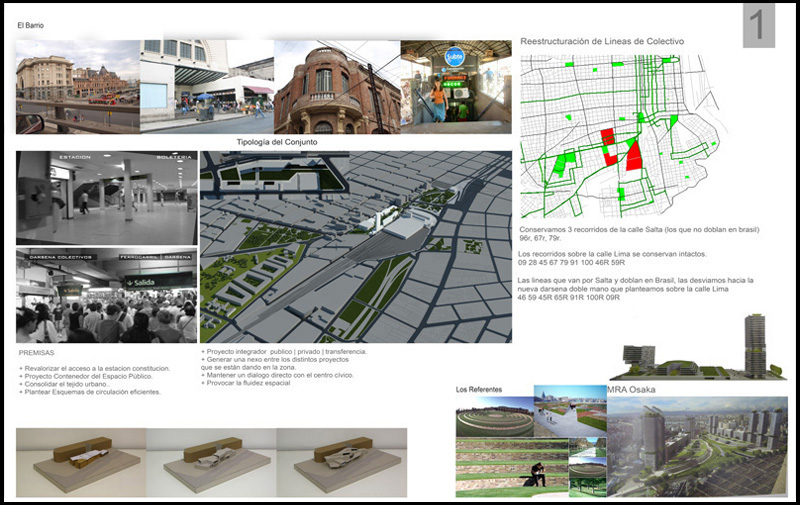
Task: Click 'Generar una nexo entre los distintos proyectos' line
Action: pyautogui.click(x=275, y=359)
